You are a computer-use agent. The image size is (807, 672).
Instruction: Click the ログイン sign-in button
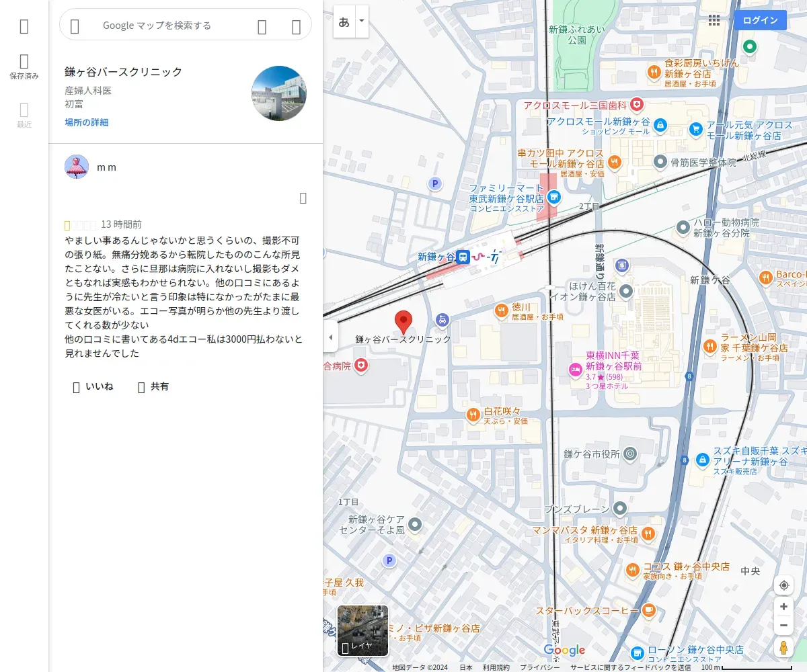pyautogui.click(x=760, y=20)
